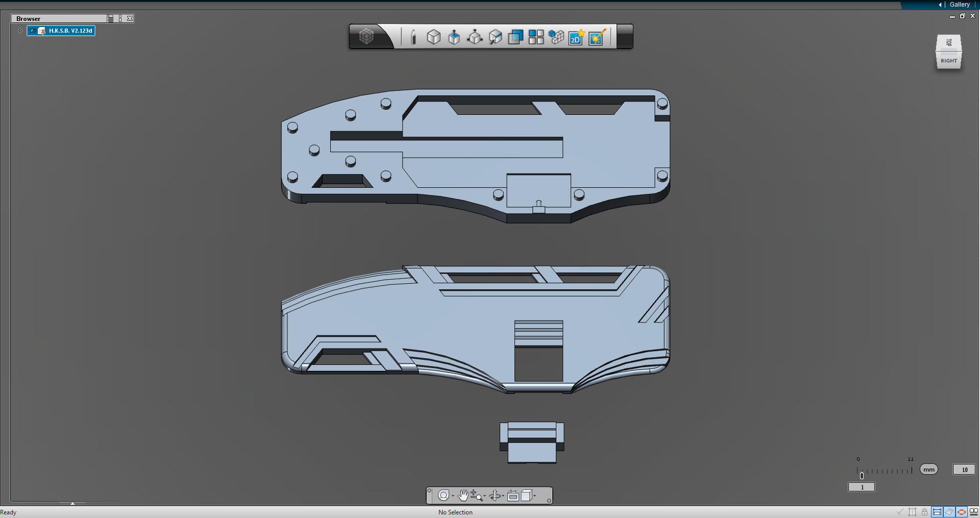Toggle visibility eye of H.K.S.B. V2.123d

[33, 31]
